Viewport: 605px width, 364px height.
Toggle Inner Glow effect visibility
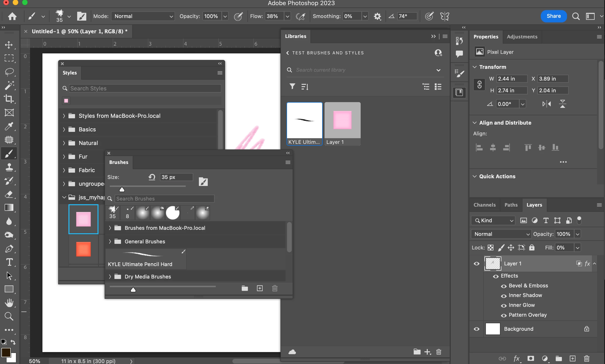504,306
